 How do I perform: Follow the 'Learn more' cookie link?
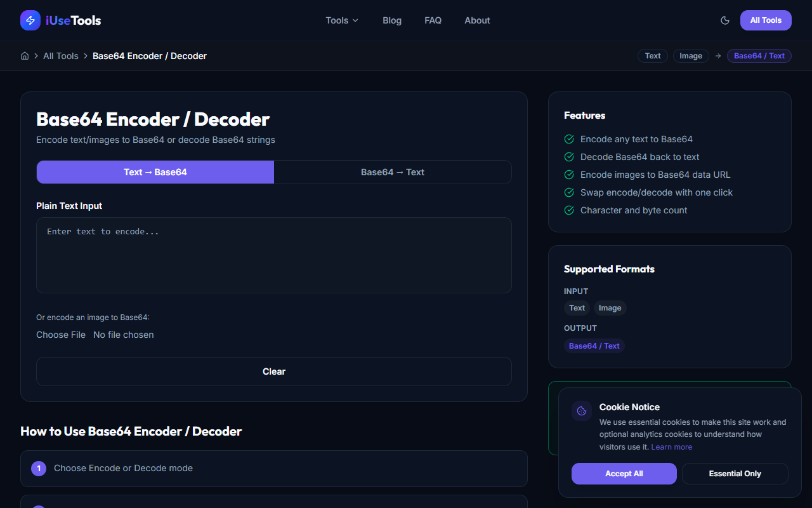pos(671,446)
